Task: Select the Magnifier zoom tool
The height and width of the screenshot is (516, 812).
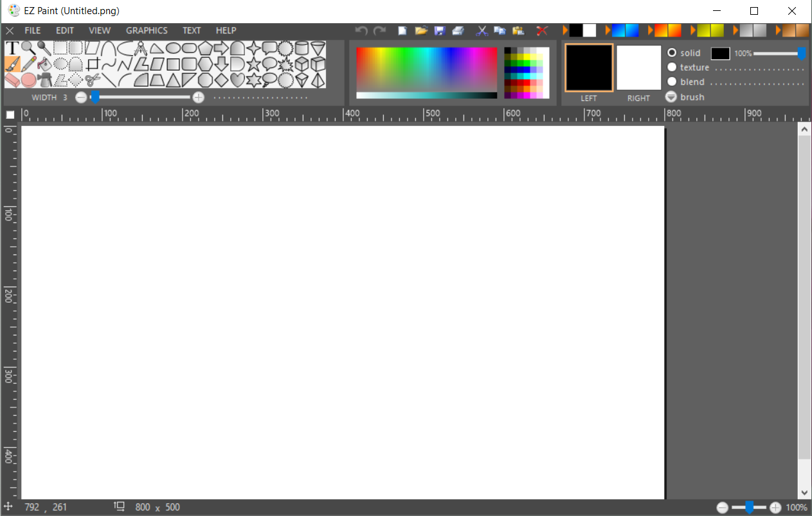Action: coord(26,48)
